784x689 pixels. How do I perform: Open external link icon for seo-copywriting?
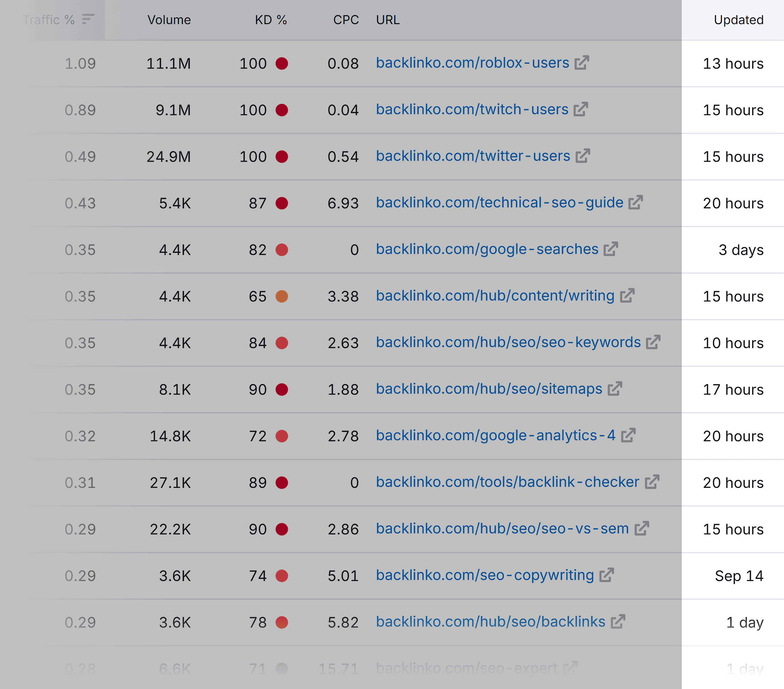click(x=607, y=575)
